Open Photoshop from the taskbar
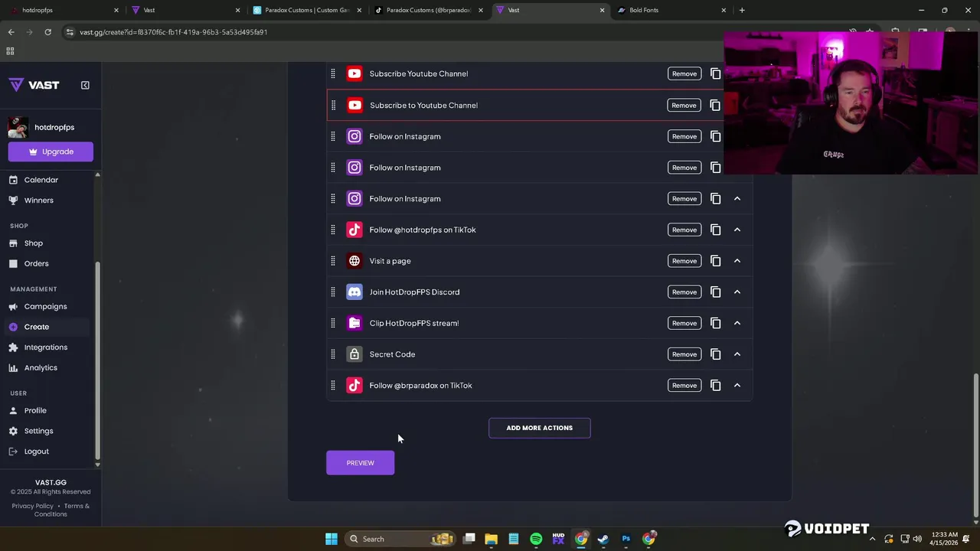Screen dimensions: 980x551 click(x=626, y=539)
